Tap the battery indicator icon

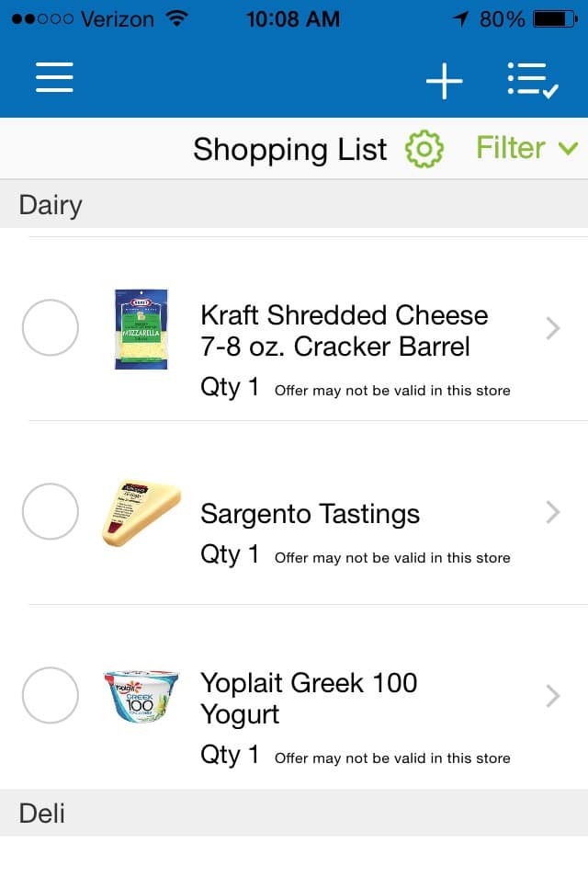[555, 19]
